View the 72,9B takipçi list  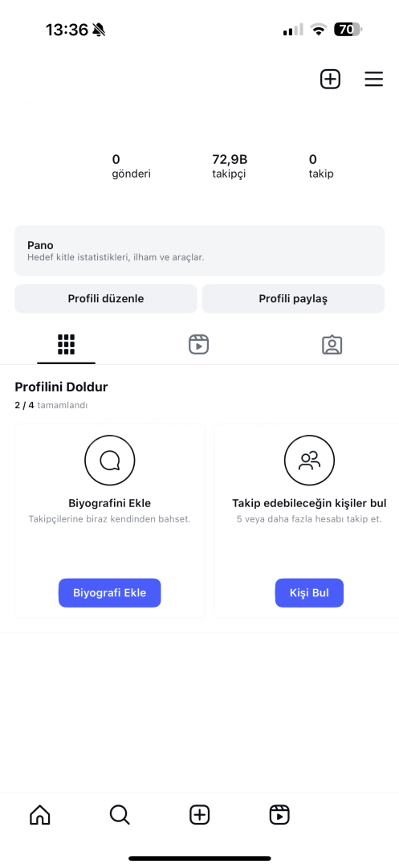(x=230, y=166)
